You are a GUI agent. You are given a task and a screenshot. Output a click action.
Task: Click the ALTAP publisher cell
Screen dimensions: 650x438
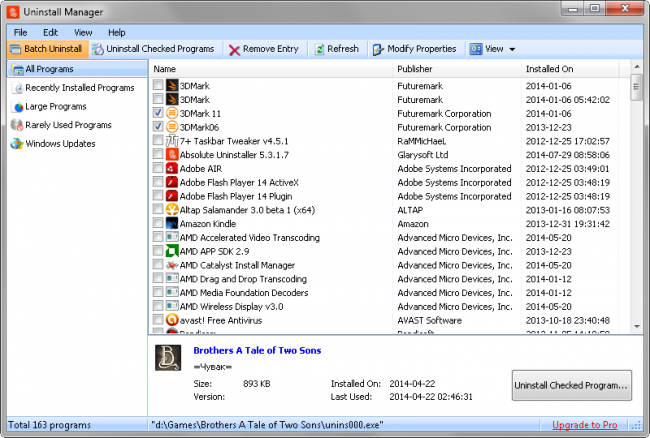[410, 210]
